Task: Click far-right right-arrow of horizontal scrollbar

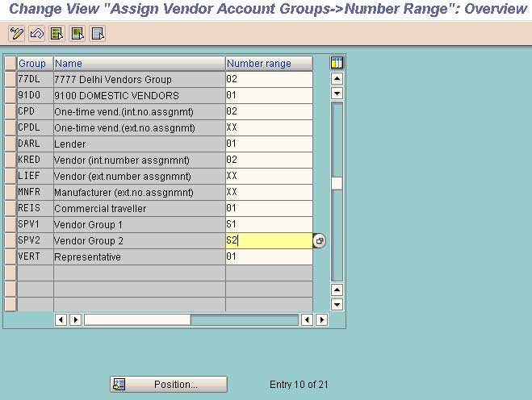Action: pyautogui.click(x=321, y=319)
